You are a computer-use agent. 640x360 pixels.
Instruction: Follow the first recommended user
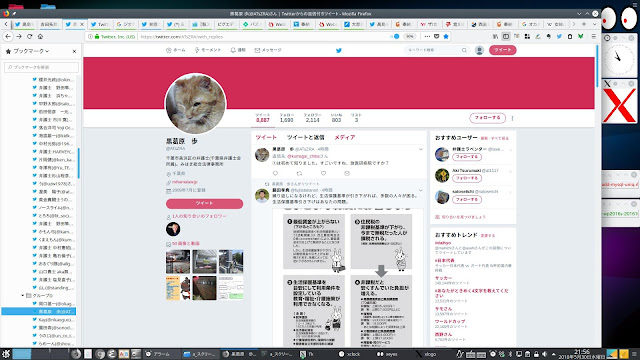coord(467,157)
